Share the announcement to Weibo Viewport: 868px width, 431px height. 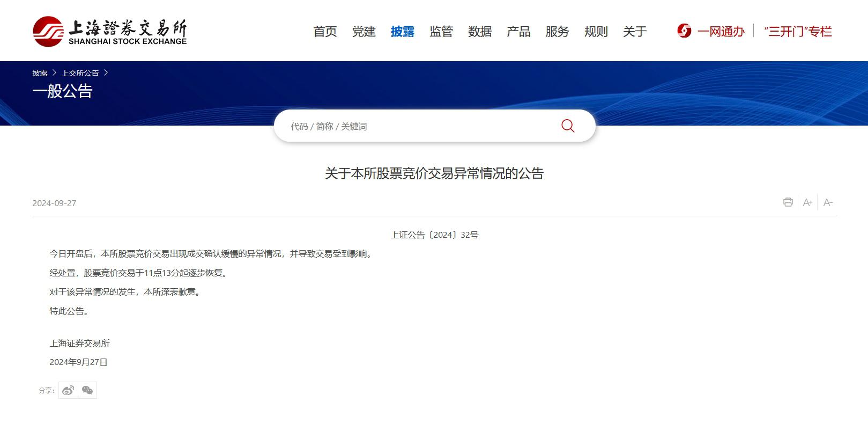(68, 390)
